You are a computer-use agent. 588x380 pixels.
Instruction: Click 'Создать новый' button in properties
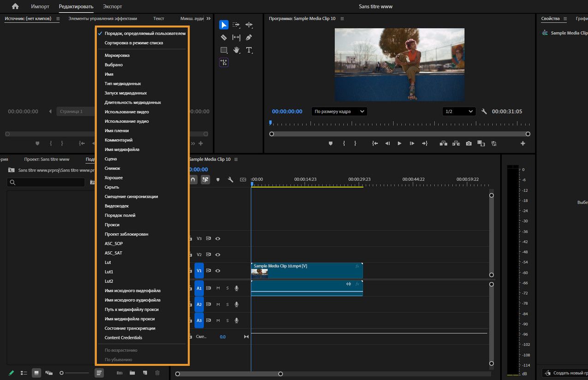click(x=566, y=373)
